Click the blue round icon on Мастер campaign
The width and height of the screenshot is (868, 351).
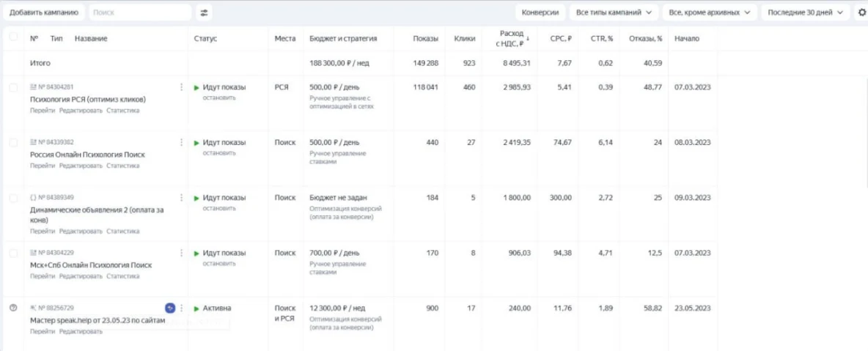click(170, 308)
